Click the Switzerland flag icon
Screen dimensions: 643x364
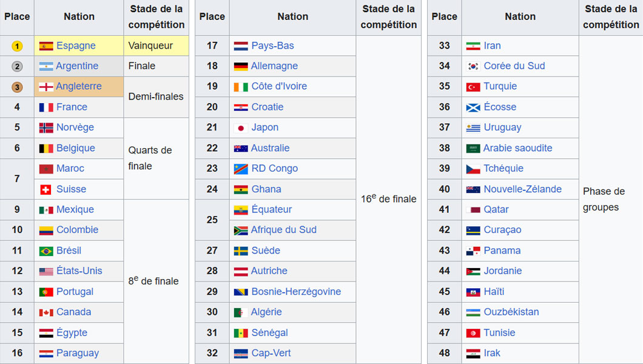click(x=45, y=189)
